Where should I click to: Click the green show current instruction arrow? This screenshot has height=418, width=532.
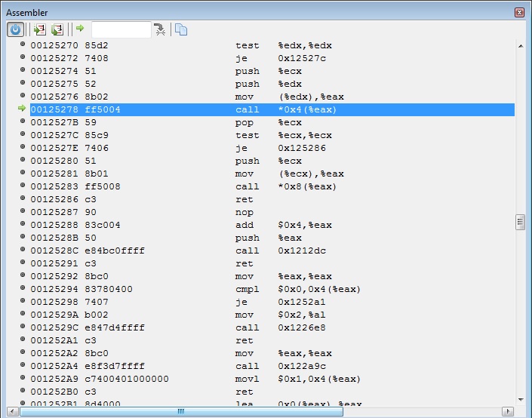(80, 28)
